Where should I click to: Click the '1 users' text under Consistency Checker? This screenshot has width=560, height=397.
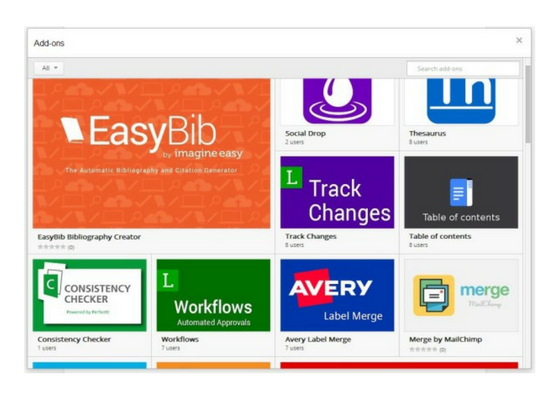[47, 348]
